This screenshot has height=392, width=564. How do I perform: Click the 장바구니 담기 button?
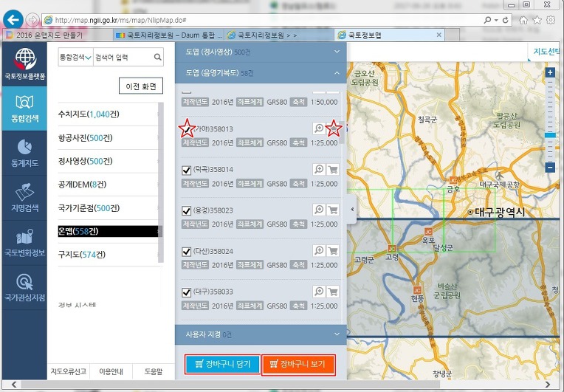pyautogui.click(x=222, y=364)
